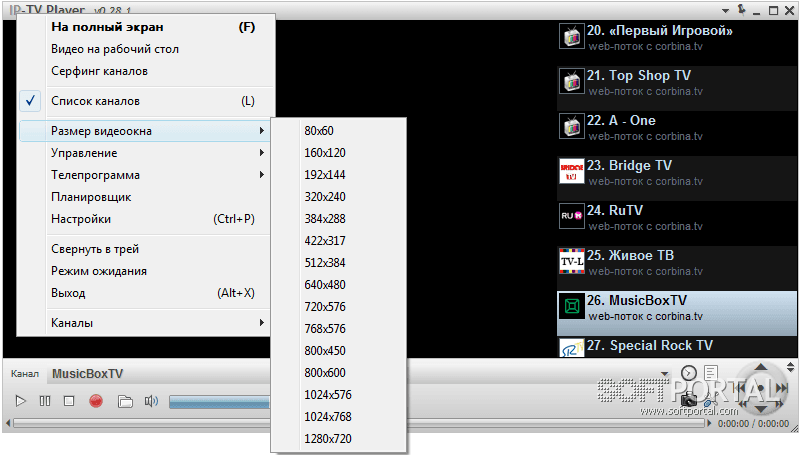Click the up arrow on navigation wheel
This screenshot has width=803, height=455.
pyautogui.click(x=761, y=367)
